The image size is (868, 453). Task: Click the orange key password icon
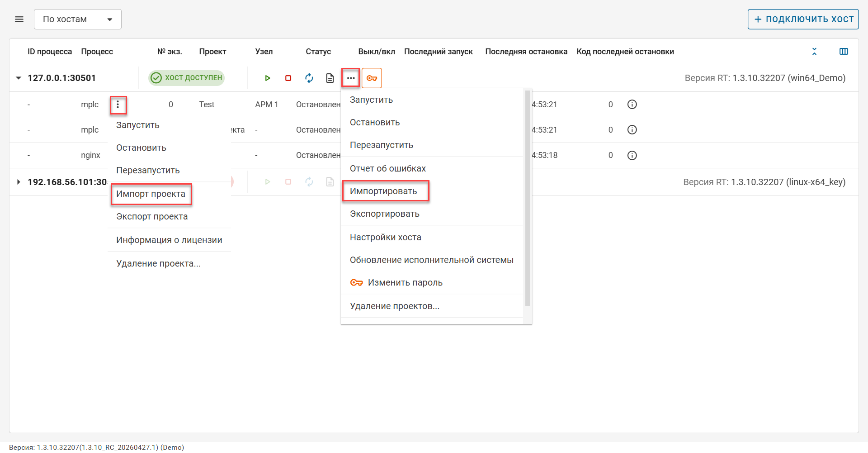click(x=372, y=78)
